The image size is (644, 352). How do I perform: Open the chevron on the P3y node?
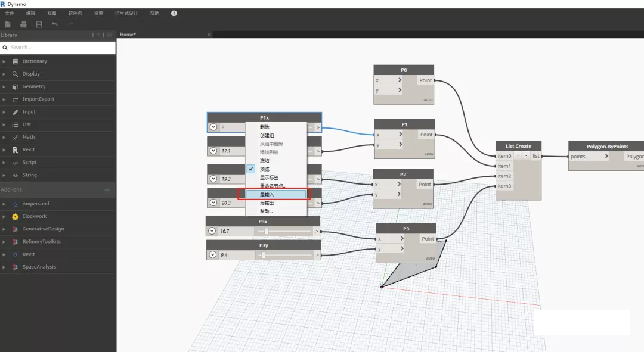coord(213,255)
